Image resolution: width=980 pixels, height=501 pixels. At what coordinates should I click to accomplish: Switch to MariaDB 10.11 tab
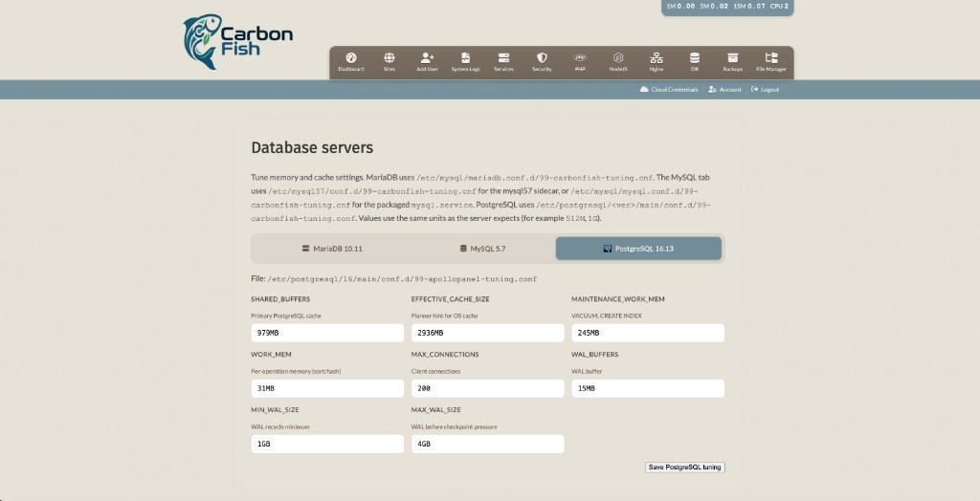coord(332,249)
